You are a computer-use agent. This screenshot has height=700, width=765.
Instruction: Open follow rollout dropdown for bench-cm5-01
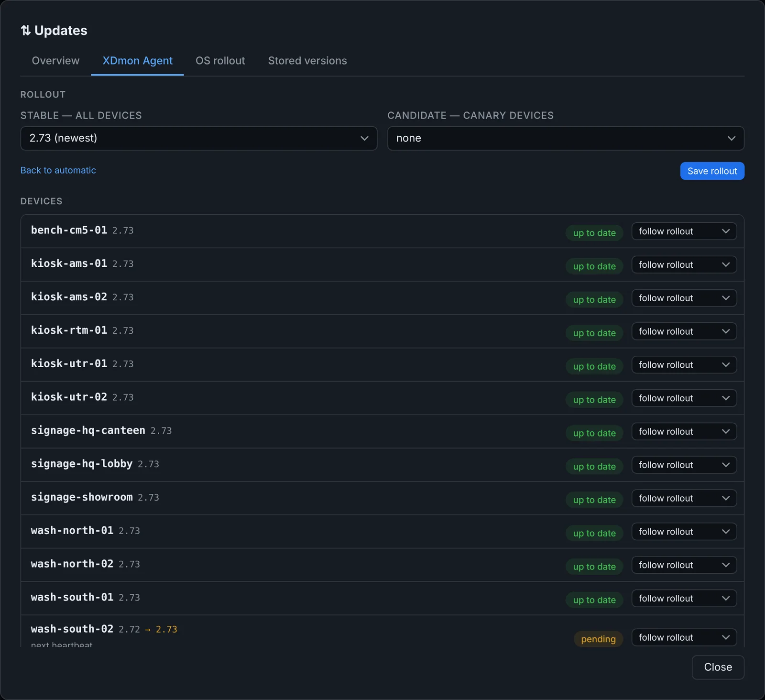(x=684, y=231)
